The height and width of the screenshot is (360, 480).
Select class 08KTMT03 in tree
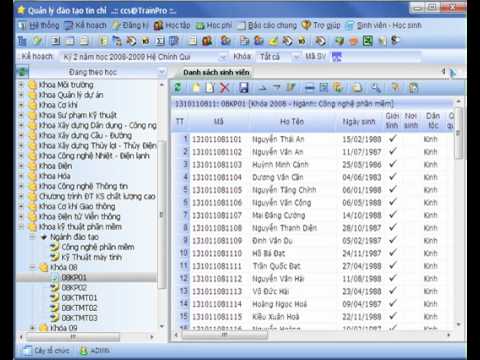79,318
